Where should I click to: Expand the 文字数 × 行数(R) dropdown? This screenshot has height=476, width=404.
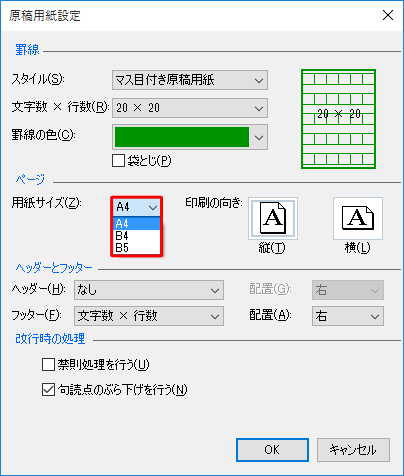pos(190,108)
